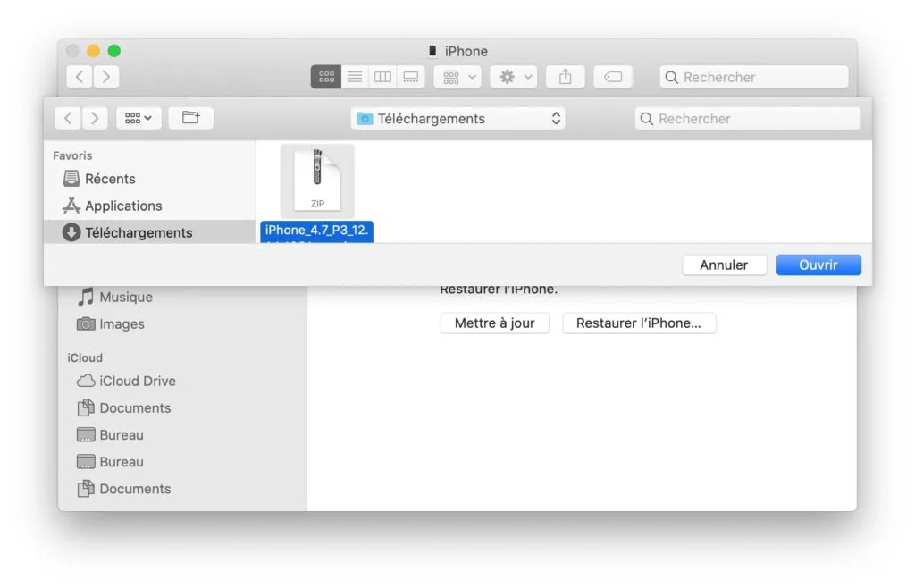915x588 pixels.
Task: Open the Share menu icon
Action: click(x=565, y=77)
